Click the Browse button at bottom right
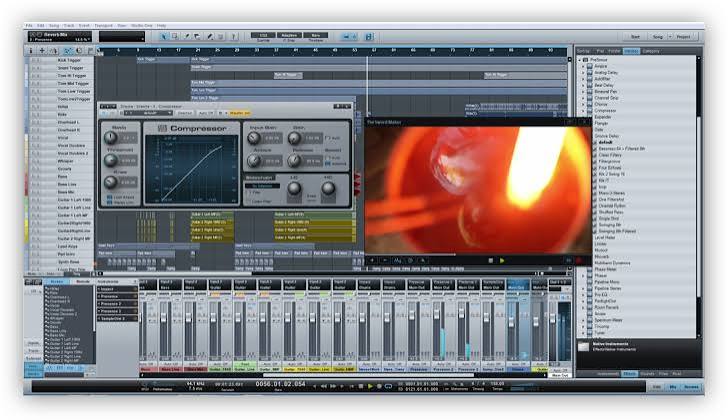The width and height of the screenshot is (728, 420). tap(691, 387)
